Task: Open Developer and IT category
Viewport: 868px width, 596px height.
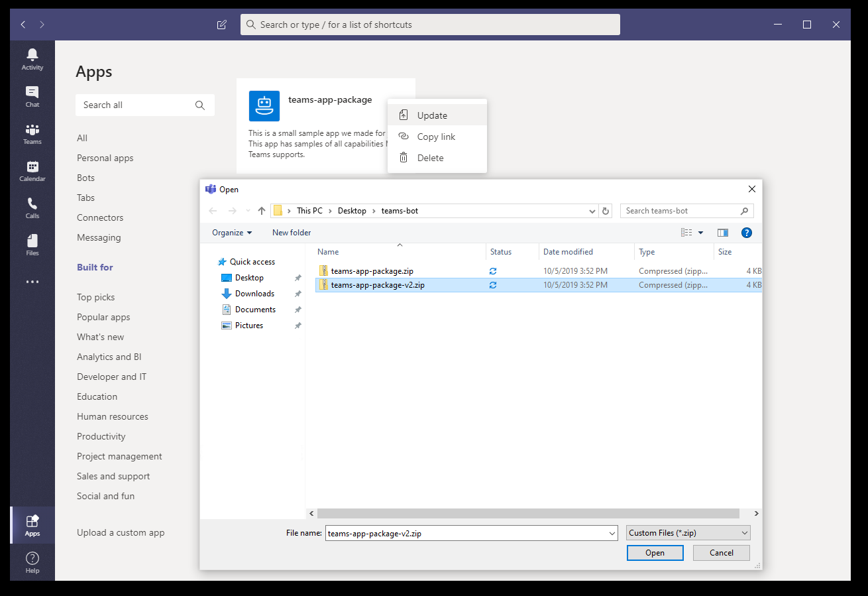Action: coord(111,377)
